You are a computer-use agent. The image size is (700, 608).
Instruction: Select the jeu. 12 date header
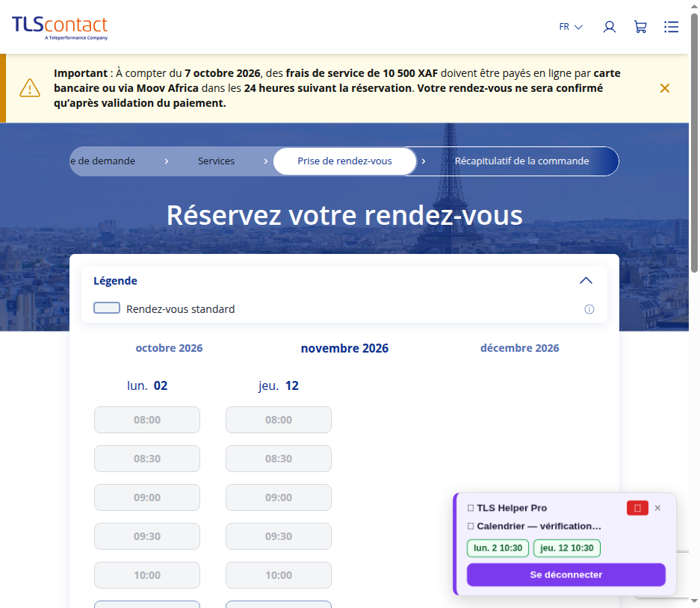pos(279,385)
